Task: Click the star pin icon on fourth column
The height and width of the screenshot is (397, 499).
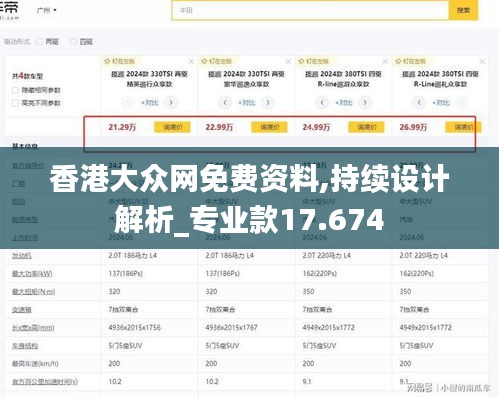Action: click(x=398, y=61)
